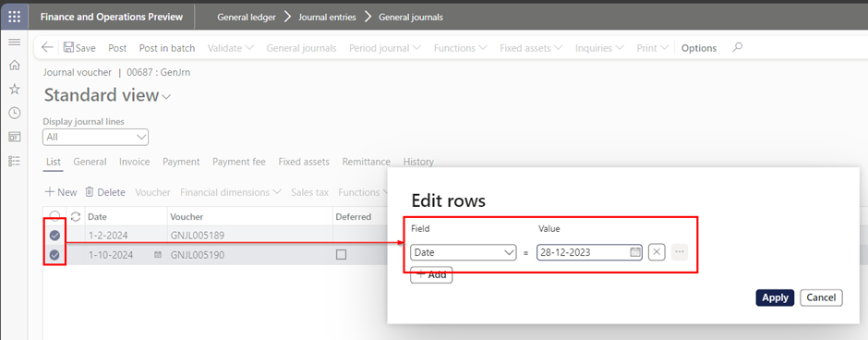
Task: Open Favorites star in the sidebar
Action: (15, 89)
